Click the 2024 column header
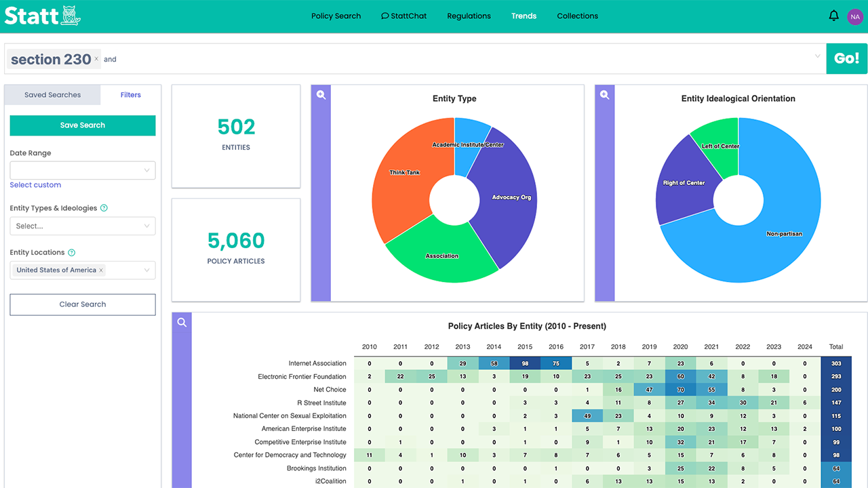 pos(805,347)
